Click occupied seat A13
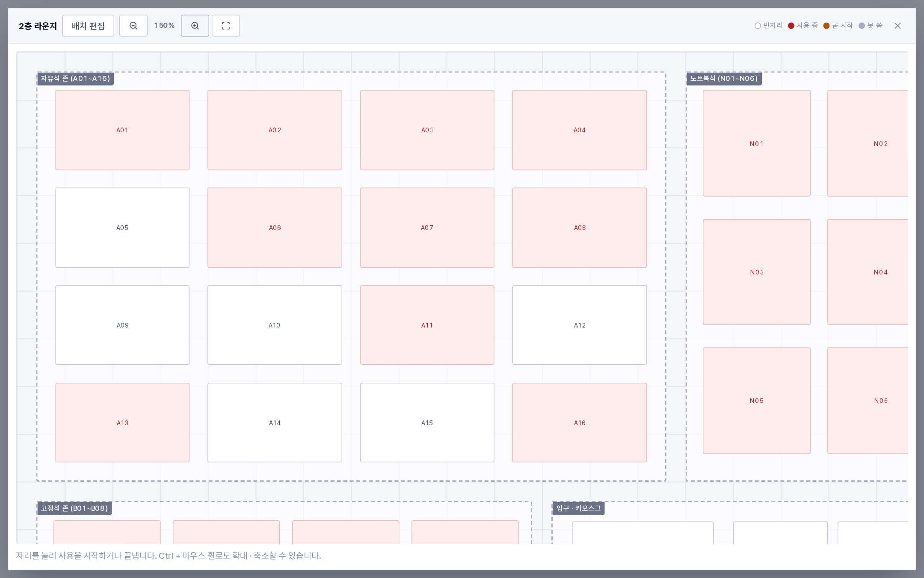 tap(122, 423)
